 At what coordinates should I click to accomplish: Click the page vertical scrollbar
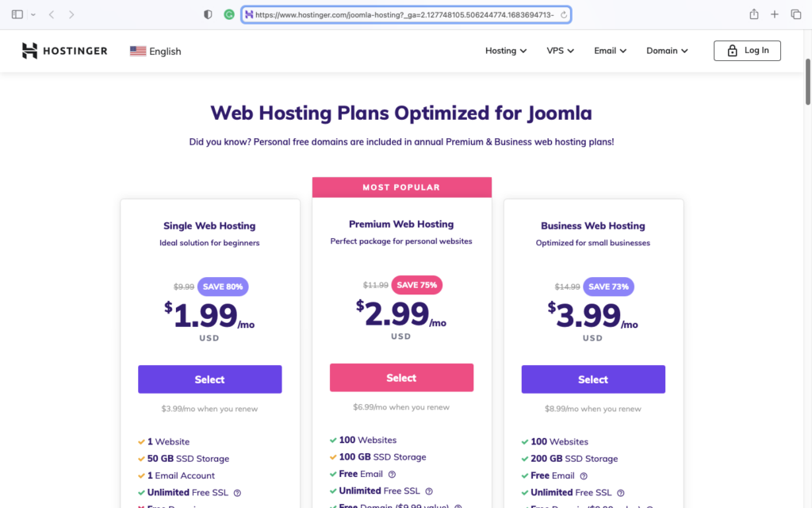pyautogui.click(x=807, y=82)
